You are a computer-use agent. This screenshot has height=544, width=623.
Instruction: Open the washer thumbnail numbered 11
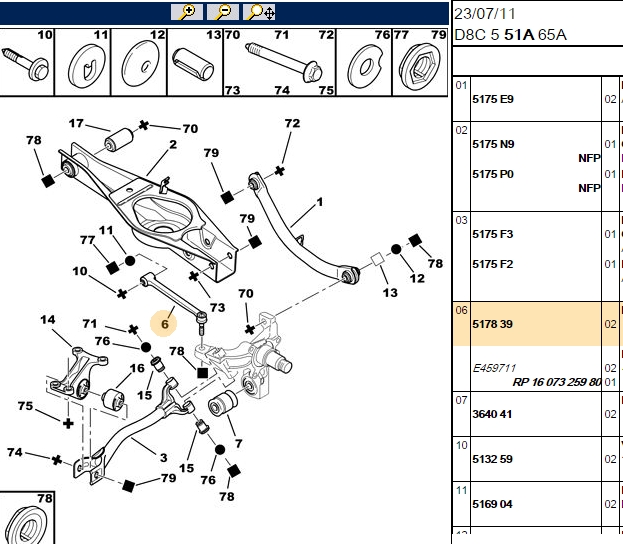(82, 62)
